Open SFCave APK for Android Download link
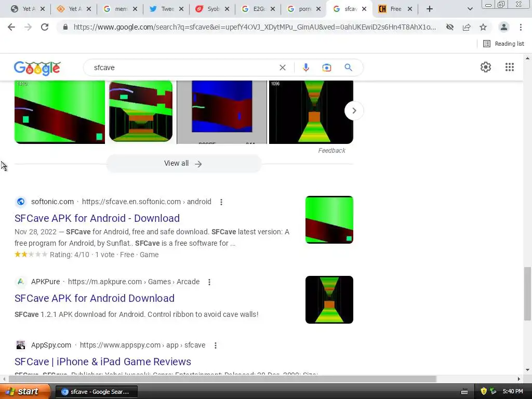The image size is (532, 399). [95, 298]
